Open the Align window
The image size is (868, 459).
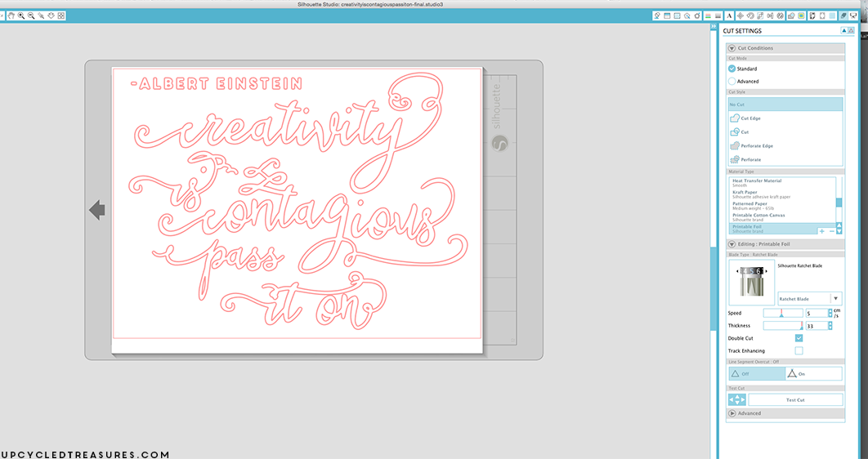coord(770,16)
